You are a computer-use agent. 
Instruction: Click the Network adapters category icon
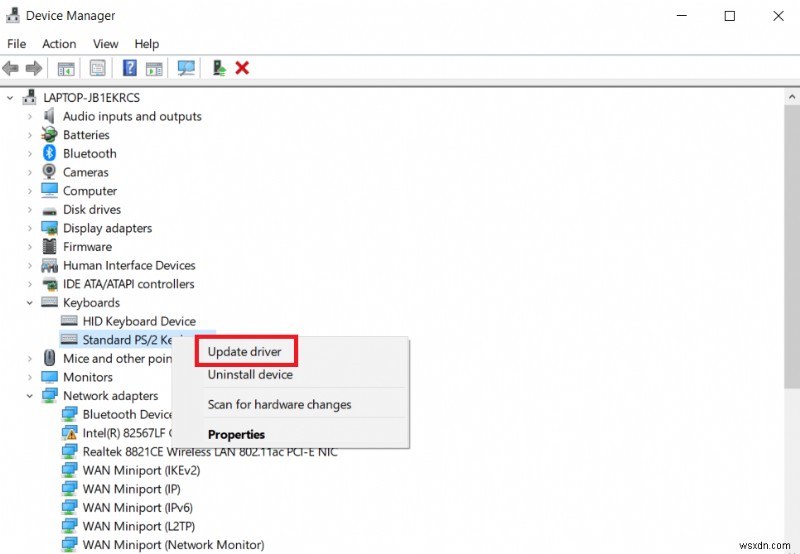pyautogui.click(x=49, y=395)
